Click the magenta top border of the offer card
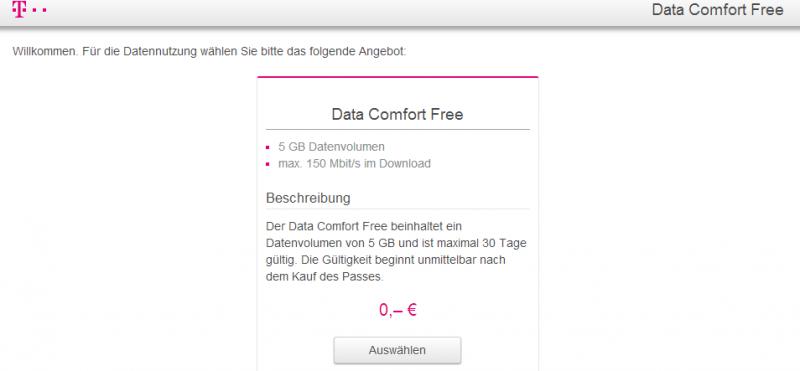The height and width of the screenshot is (371, 800). (x=397, y=77)
